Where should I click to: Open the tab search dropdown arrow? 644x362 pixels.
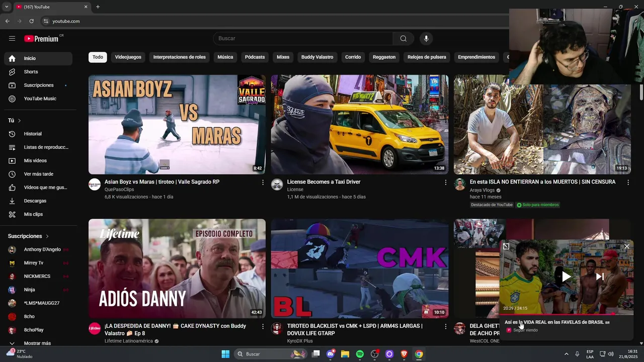click(7, 7)
